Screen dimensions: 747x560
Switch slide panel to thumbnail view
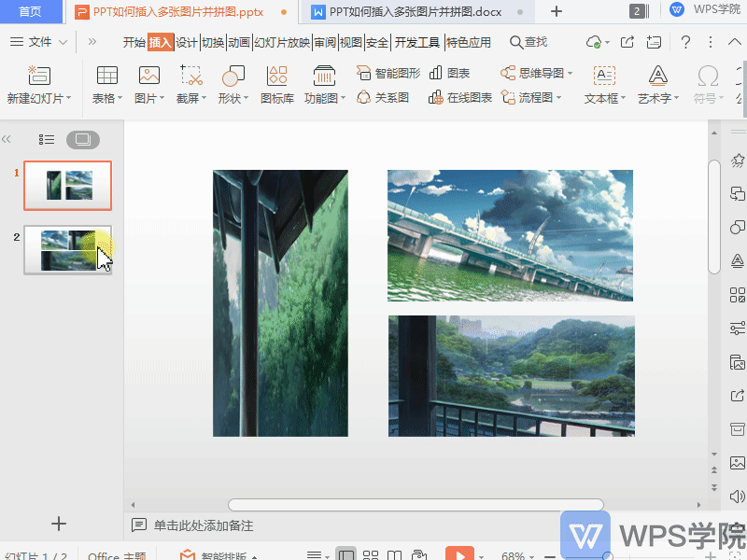82,139
